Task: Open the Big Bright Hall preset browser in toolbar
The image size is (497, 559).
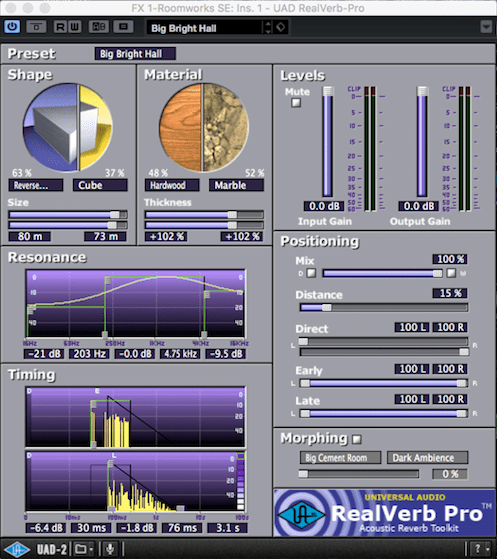Action: click(205, 28)
